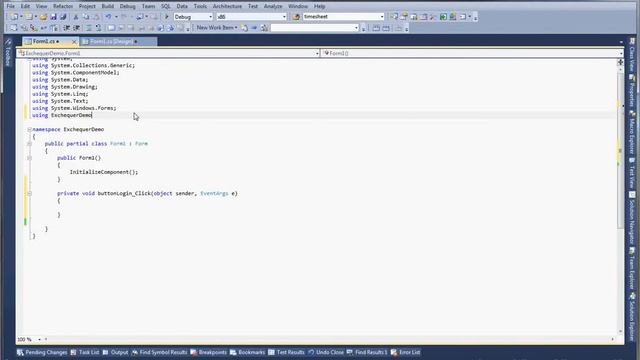Click the Open File folder icon

pos(43,17)
